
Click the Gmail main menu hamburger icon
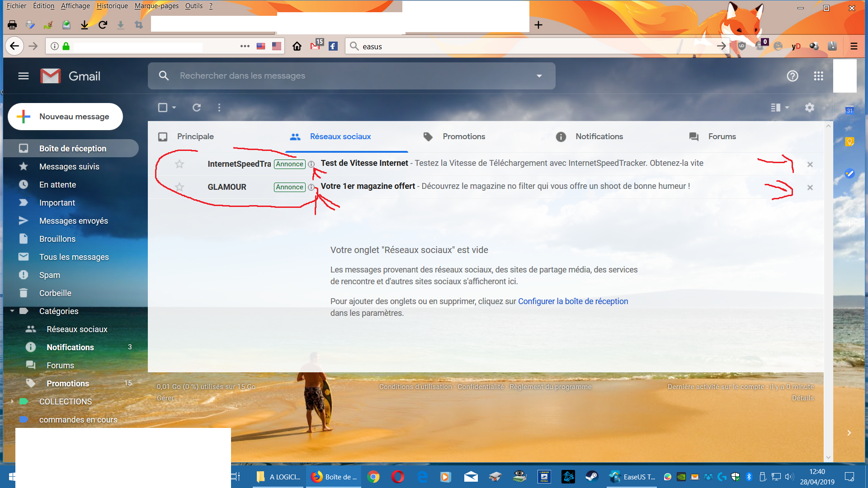pos(24,76)
